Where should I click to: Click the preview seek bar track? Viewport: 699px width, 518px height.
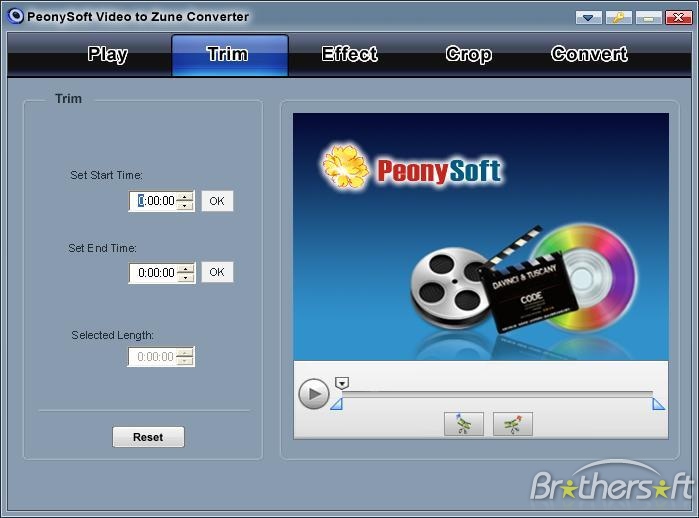(x=497, y=394)
